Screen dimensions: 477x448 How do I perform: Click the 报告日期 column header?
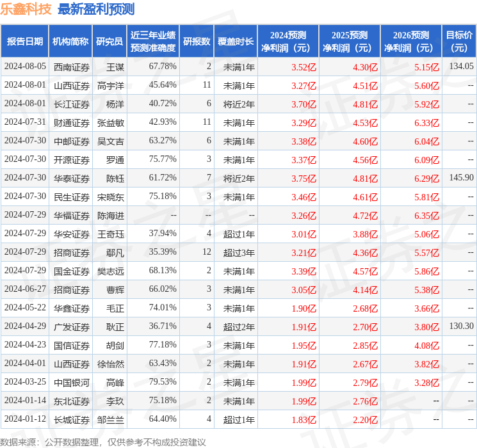click(x=24, y=42)
